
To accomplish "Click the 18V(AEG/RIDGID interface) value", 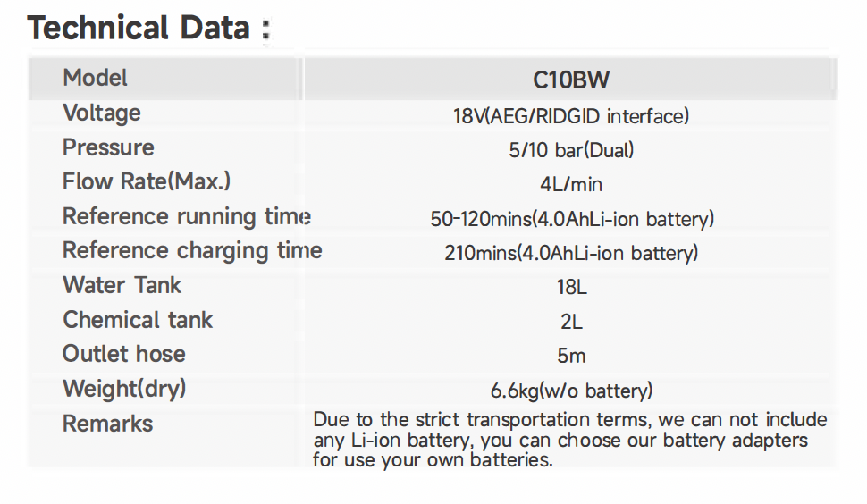I will pyautogui.click(x=571, y=116).
